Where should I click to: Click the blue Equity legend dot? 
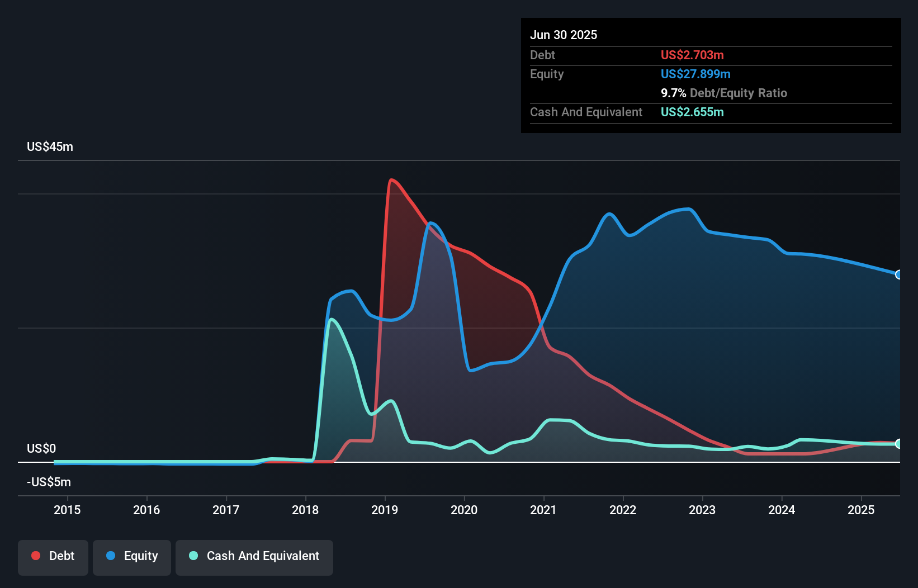pyautogui.click(x=111, y=556)
